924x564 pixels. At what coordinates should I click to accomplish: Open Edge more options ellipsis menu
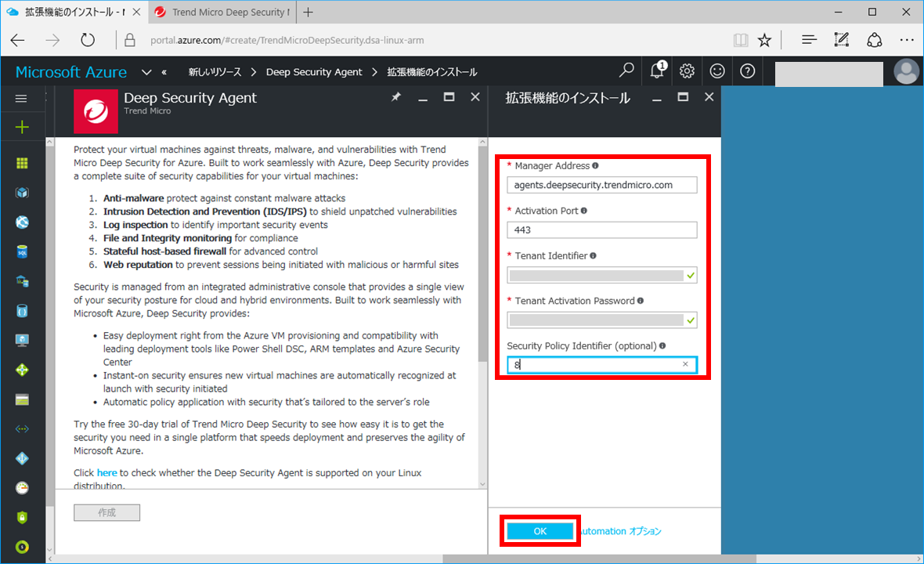[x=906, y=39]
